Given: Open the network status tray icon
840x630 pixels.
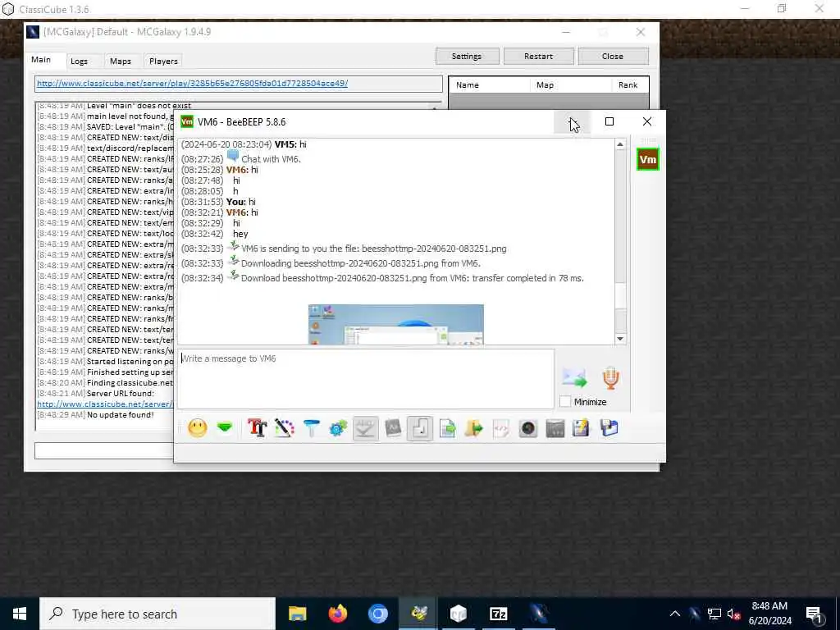Looking at the screenshot, I should [714, 614].
